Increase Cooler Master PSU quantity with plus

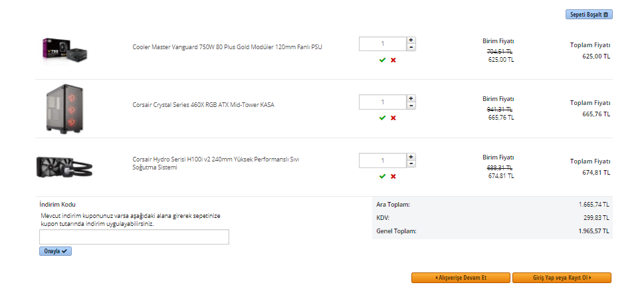(411, 40)
